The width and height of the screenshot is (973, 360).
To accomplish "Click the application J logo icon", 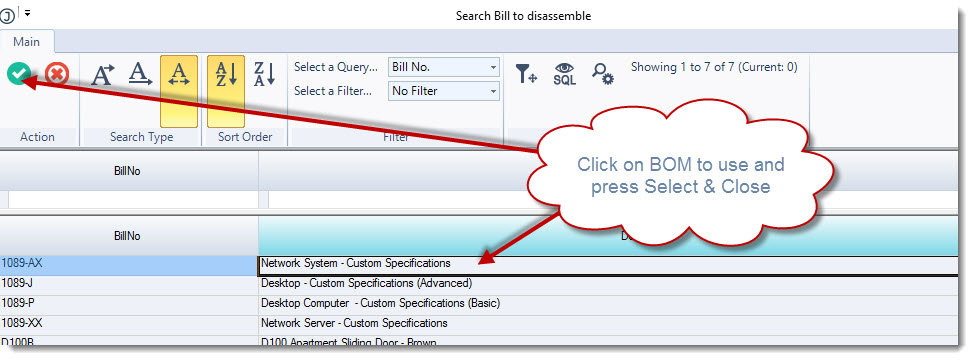I will [7, 16].
